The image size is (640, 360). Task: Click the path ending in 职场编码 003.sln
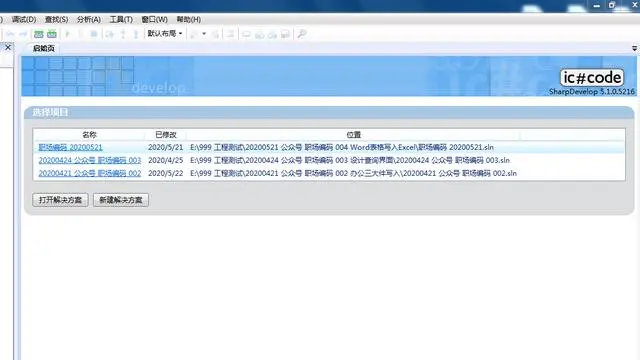[x=350, y=160]
